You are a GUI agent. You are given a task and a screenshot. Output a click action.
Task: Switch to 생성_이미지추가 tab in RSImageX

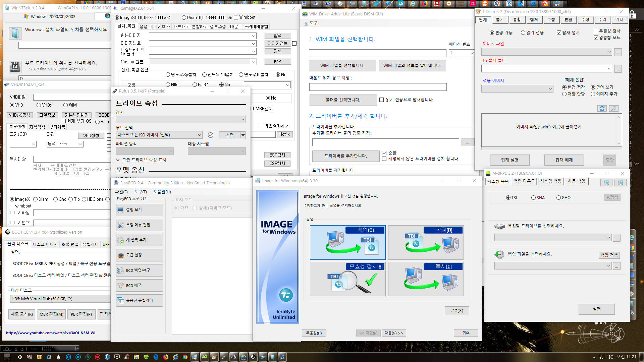(155, 26)
